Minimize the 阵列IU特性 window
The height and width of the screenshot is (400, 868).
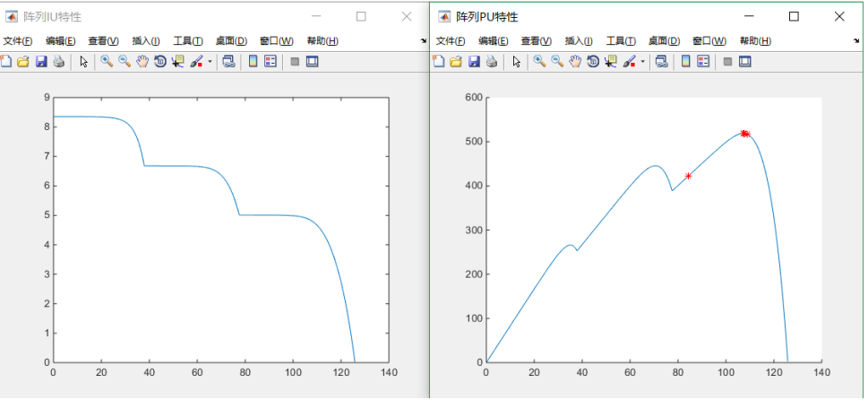coord(316,17)
